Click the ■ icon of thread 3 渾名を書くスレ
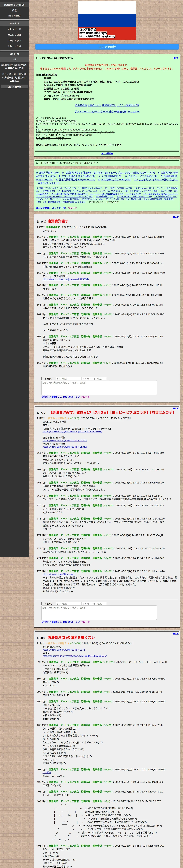183x868 pixels. (x=174, y=633)
